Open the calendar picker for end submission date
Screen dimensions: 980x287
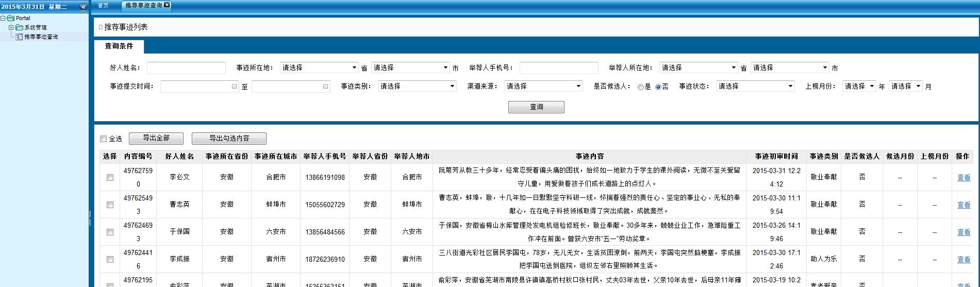click(x=325, y=87)
